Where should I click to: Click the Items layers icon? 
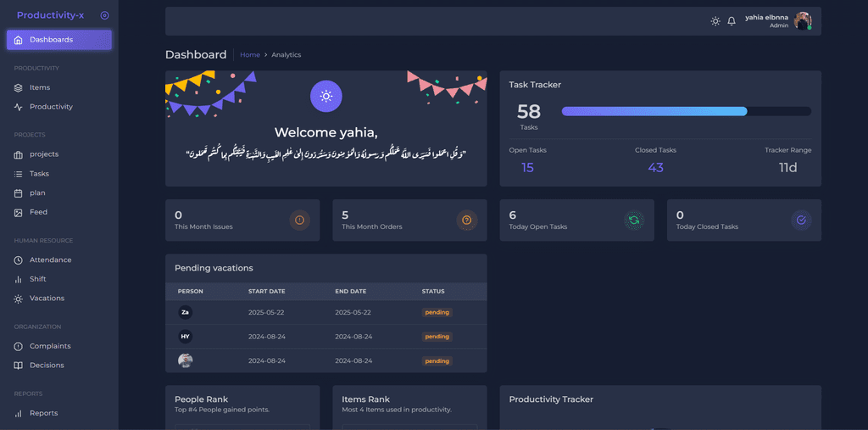(19, 87)
